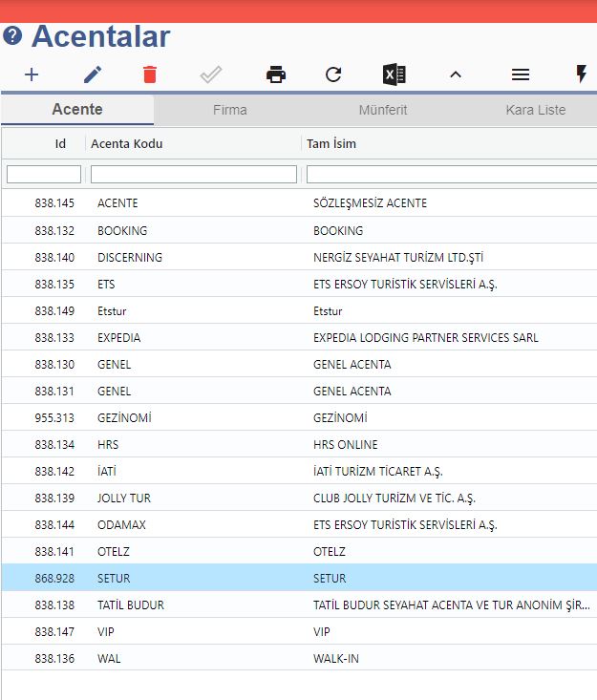The image size is (597, 700).
Task: Sort by Tam İsim column header
Action: pos(331,144)
